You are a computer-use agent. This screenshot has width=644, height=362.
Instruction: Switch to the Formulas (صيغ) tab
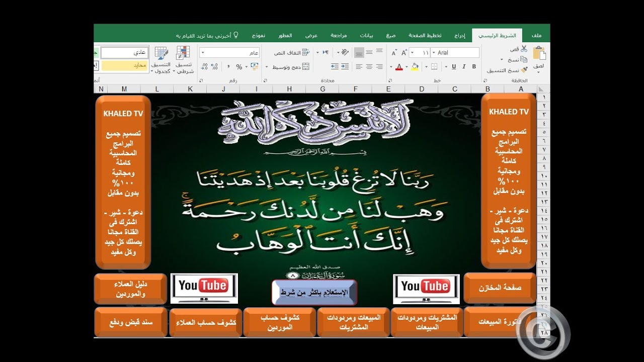[x=390, y=36]
